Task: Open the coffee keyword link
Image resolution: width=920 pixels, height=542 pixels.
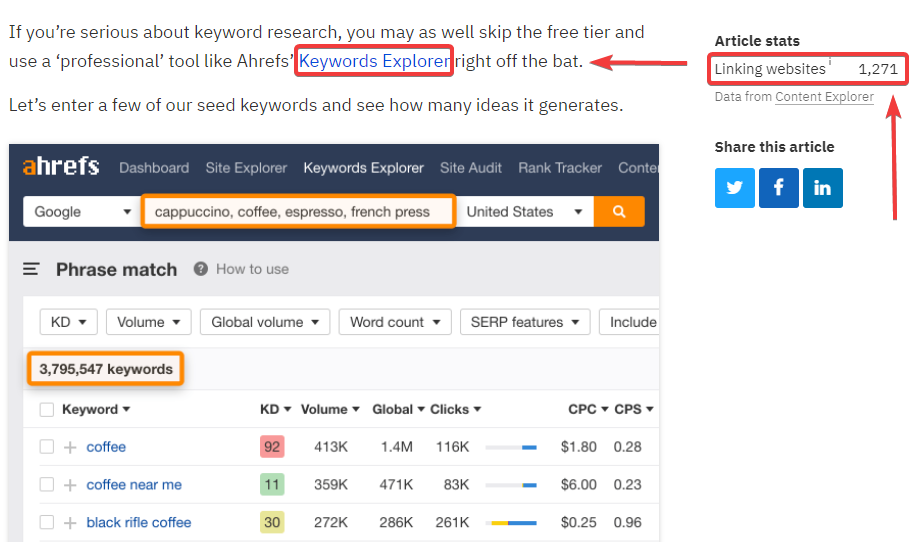Action: coord(106,447)
